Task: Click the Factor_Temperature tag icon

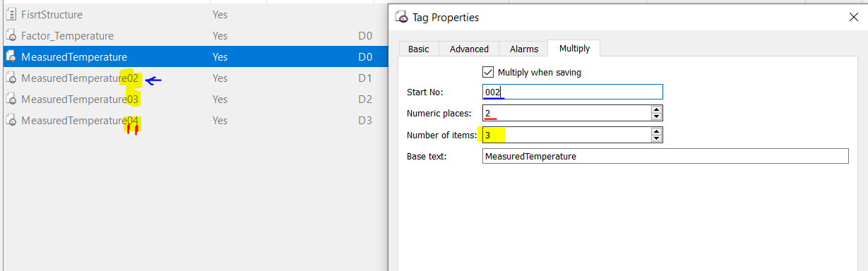Action: click(x=11, y=36)
